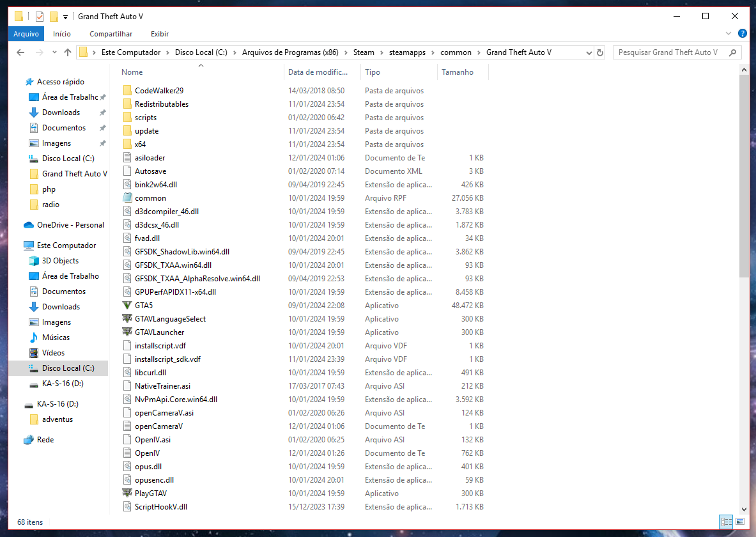Image resolution: width=756 pixels, height=537 pixels.
Task: Open the Exibir ribbon tab
Action: pyautogui.click(x=160, y=34)
